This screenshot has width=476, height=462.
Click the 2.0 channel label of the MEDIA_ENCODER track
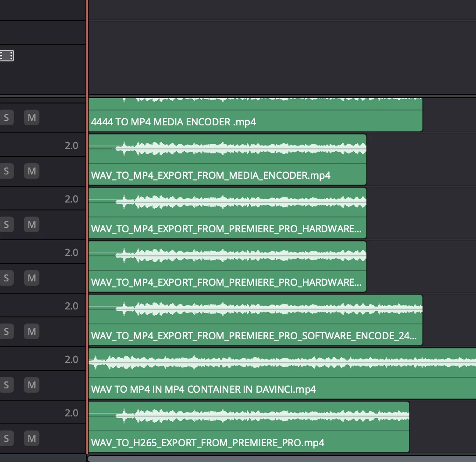tap(71, 146)
